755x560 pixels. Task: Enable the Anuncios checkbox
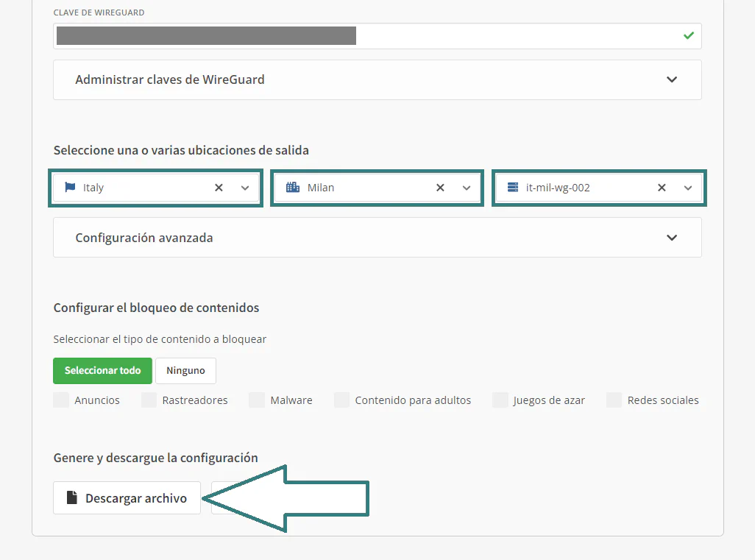pos(61,400)
